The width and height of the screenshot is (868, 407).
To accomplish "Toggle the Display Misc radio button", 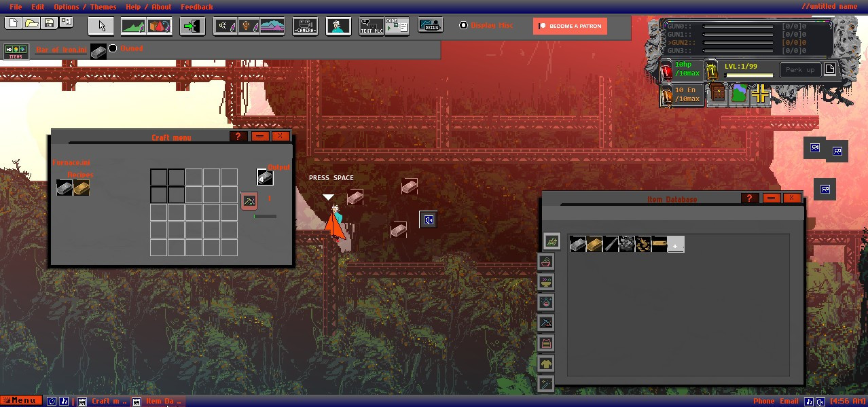I will (464, 25).
